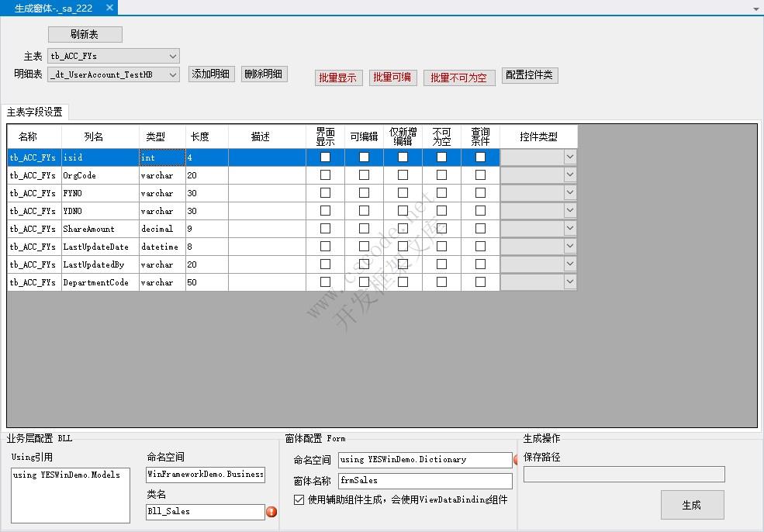The height and width of the screenshot is (532, 764).
Task: Tick 界面显示 checkbox for the isid row
Action: [x=325, y=157]
